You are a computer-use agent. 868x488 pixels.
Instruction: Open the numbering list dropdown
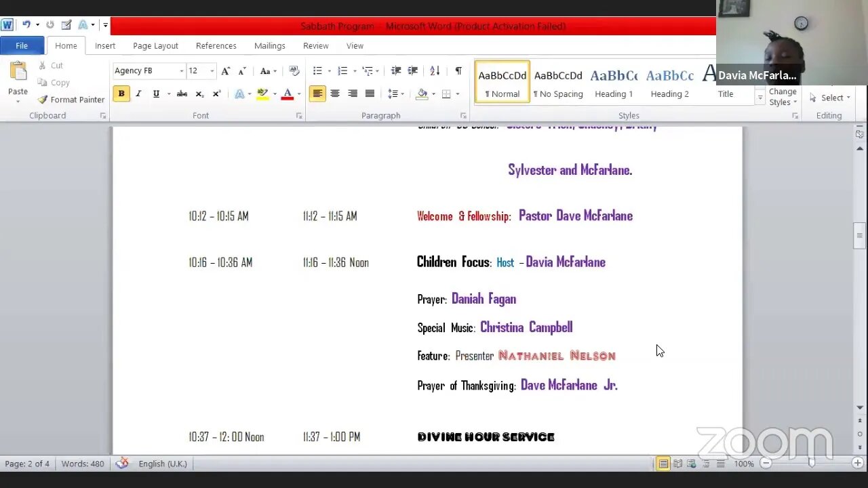(x=354, y=70)
